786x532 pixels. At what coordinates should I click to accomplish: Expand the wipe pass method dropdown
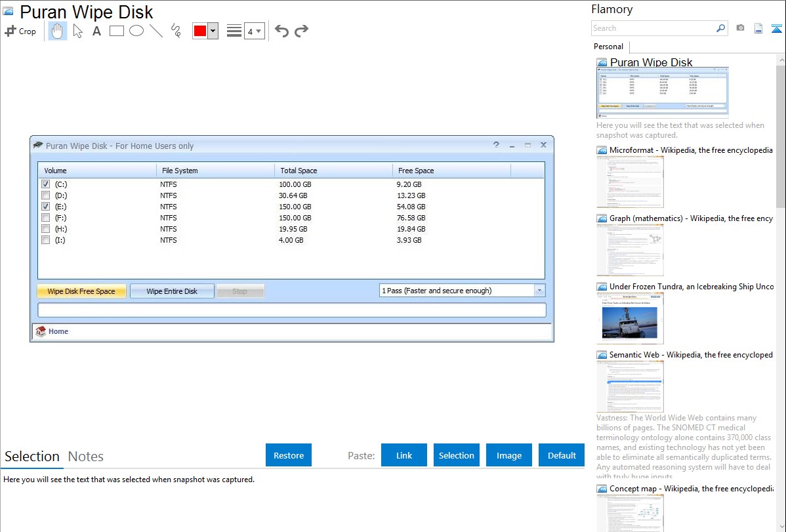pos(539,291)
